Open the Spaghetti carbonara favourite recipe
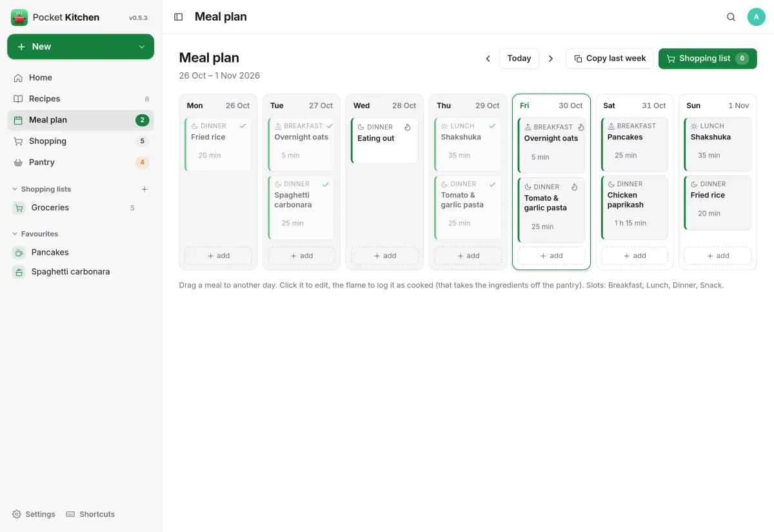Viewport: 774px width, 532px height. point(81,271)
